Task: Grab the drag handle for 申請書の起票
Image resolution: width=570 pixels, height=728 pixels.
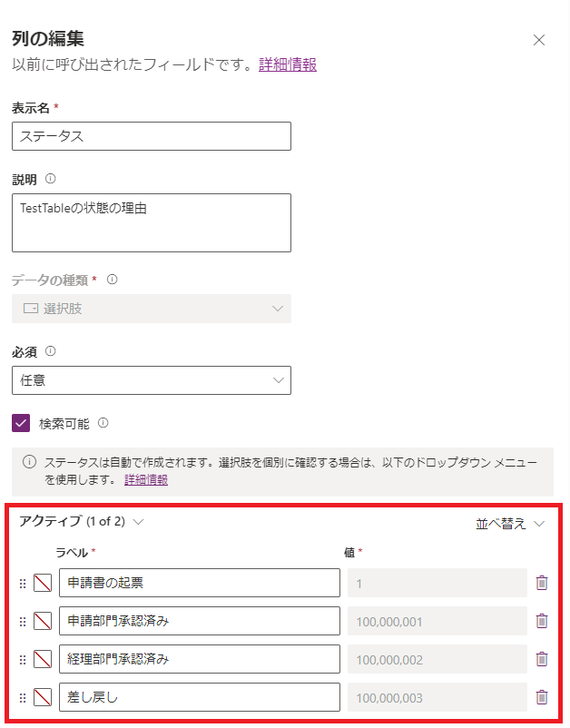Action: [x=23, y=584]
